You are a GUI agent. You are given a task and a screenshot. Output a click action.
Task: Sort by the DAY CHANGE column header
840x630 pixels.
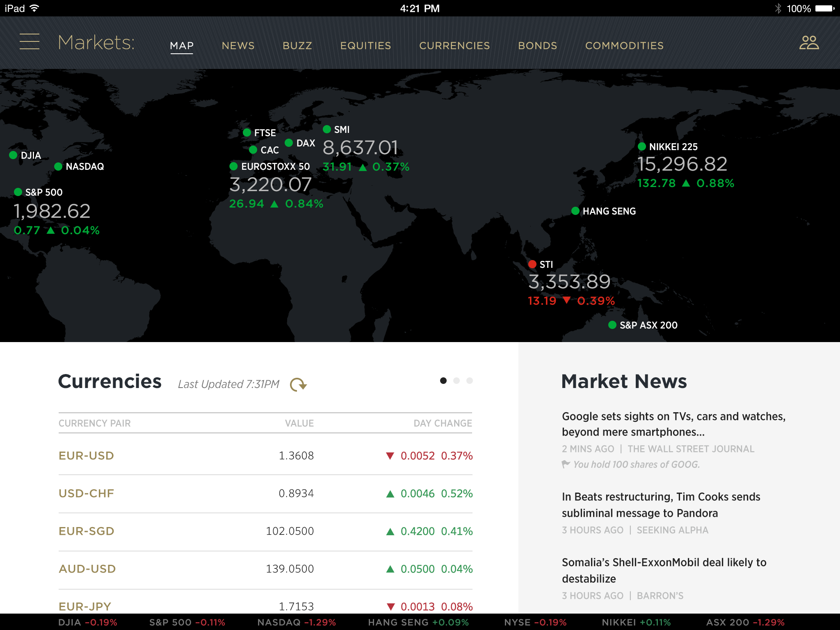(x=443, y=423)
